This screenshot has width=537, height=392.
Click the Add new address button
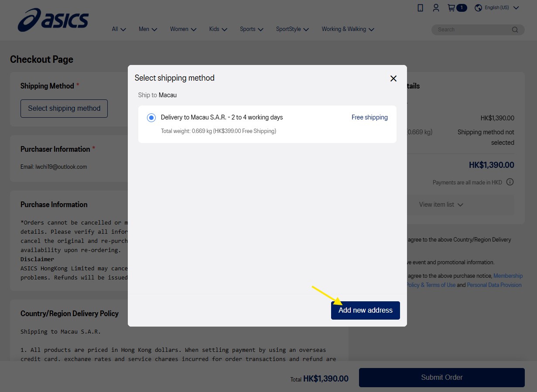[366, 310]
